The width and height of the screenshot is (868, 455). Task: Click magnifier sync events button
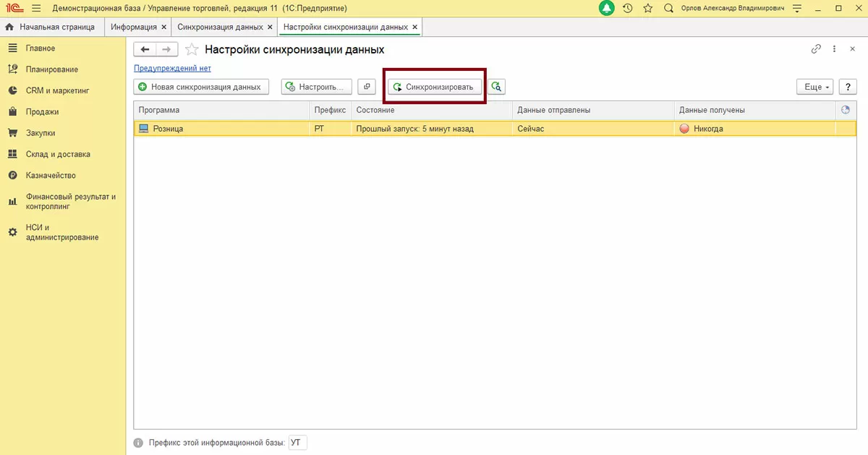tap(496, 87)
